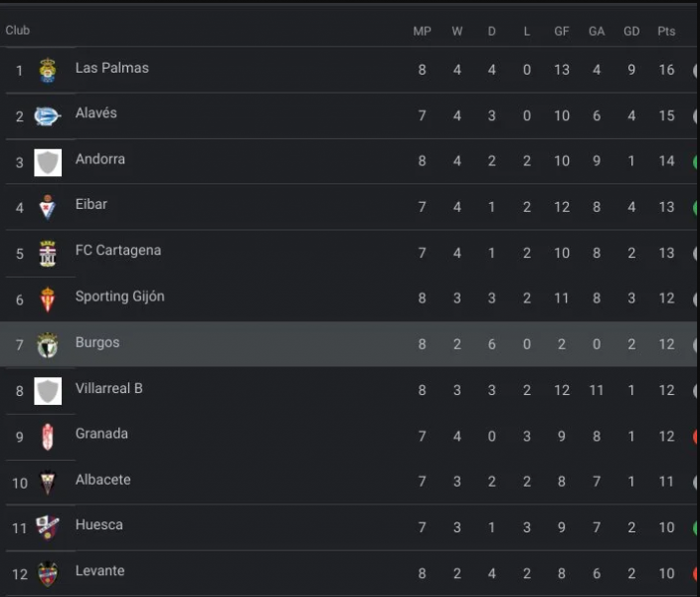Click the Las Palmas club crest
This screenshot has width=700, height=597.
(x=48, y=71)
